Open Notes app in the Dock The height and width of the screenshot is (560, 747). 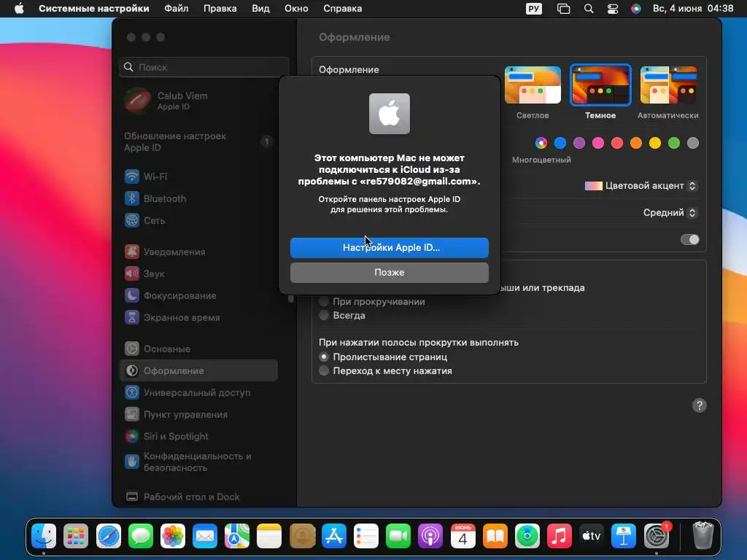click(x=269, y=537)
